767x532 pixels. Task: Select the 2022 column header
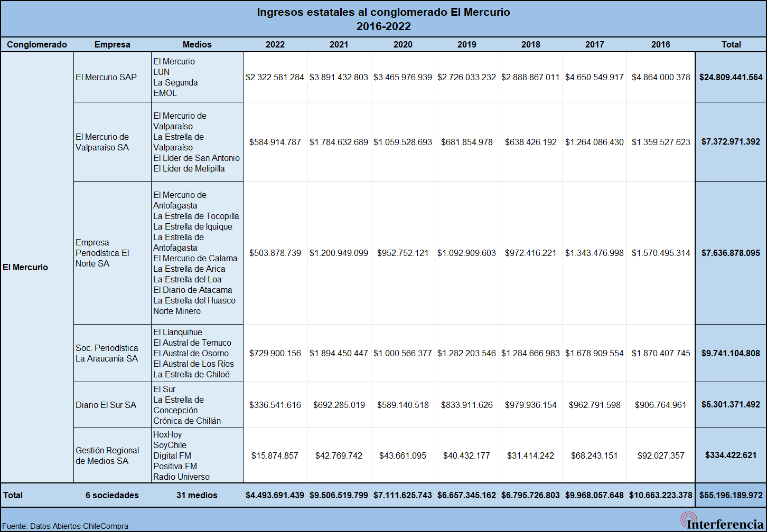[275, 45]
